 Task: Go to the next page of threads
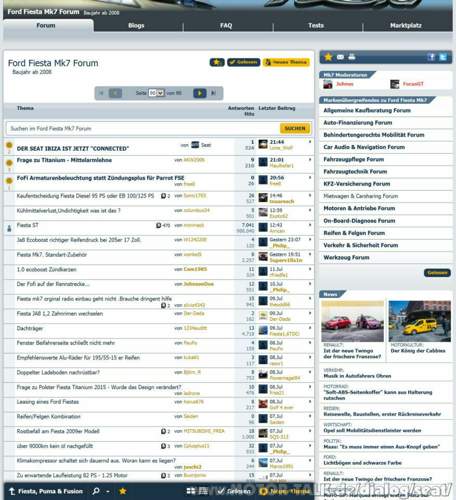click(x=200, y=93)
